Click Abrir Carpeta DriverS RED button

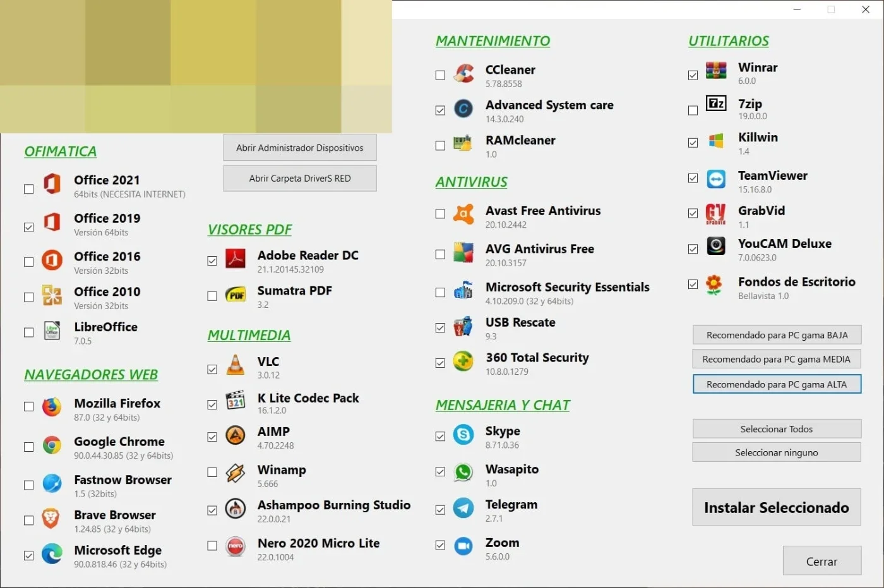300,179
